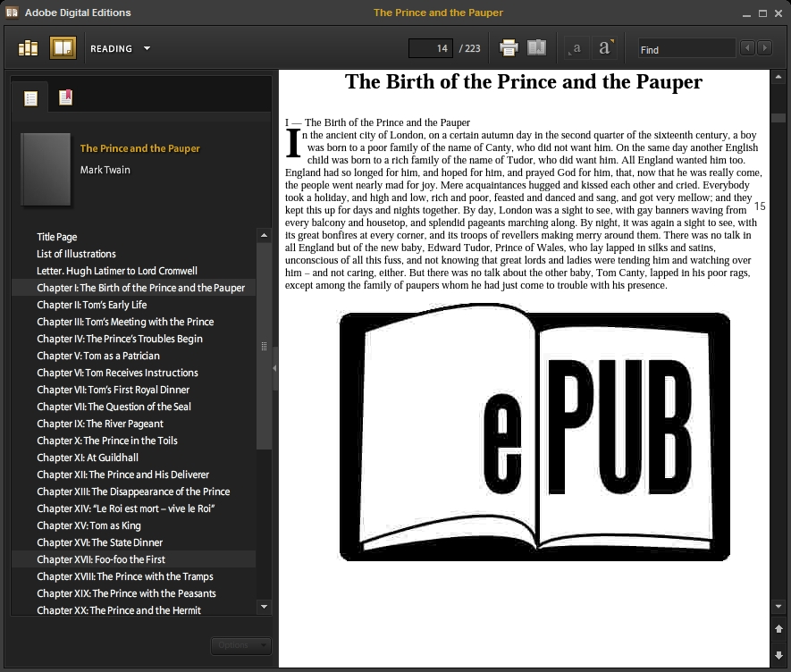791x672 pixels.
Task: Click contents list scroll down arrow
Action: pyautogui.click(x=264, y=607)
